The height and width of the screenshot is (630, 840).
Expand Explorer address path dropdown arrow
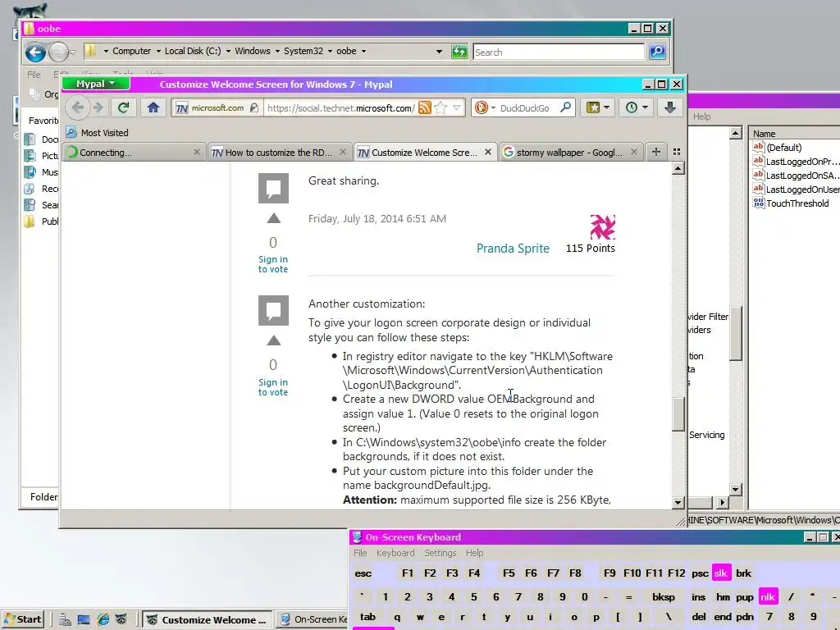click(x=439, y=52)
